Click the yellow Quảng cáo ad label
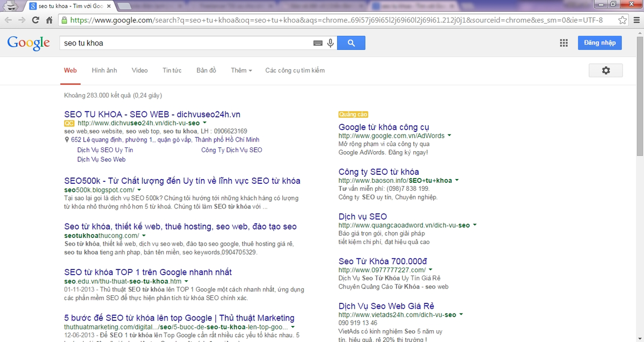This screenshot has height=342, width=644. click(x=353, y=115)
